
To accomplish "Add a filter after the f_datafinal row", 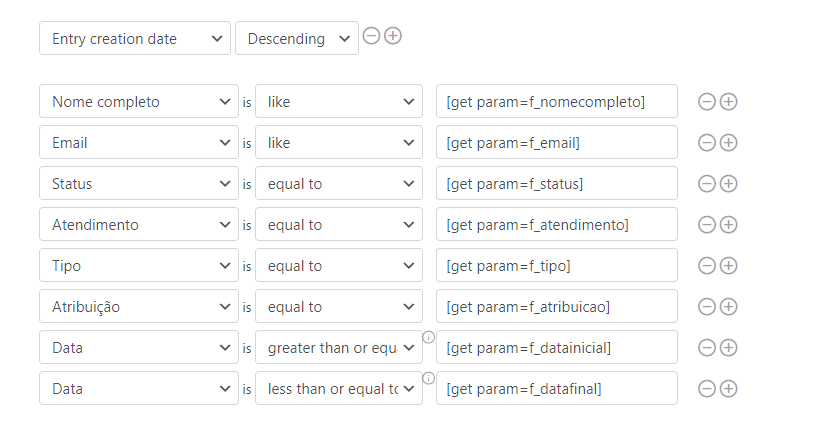I will coord(728,389).
